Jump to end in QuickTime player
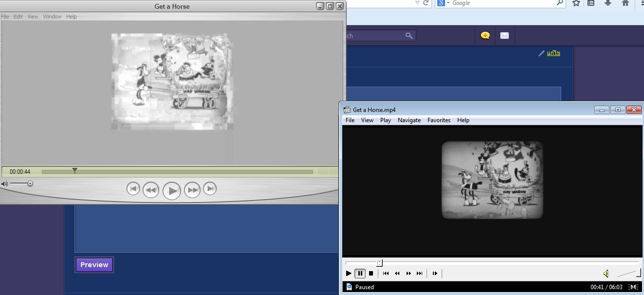 pos(210,188)
